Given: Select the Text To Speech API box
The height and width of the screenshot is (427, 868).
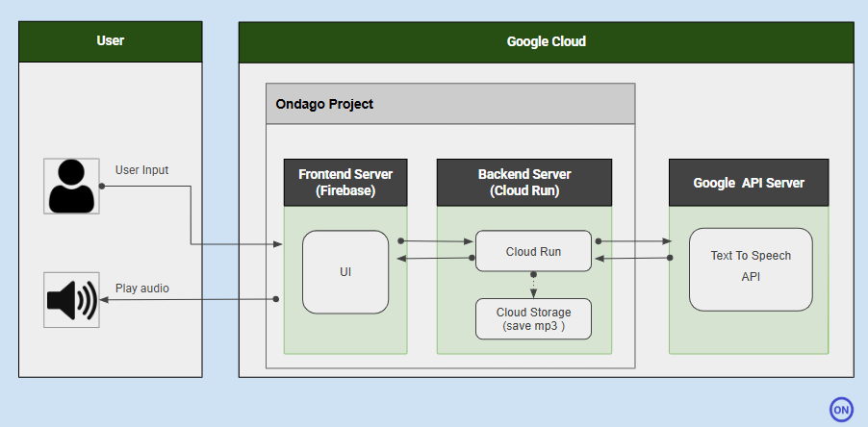Looking at the screenshot, I should click(751, 269).
